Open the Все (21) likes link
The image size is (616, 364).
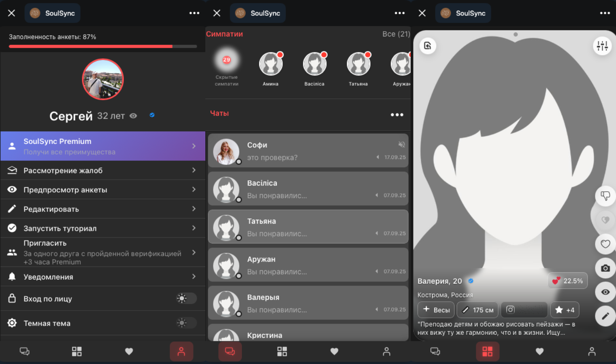tap(396, 34)
